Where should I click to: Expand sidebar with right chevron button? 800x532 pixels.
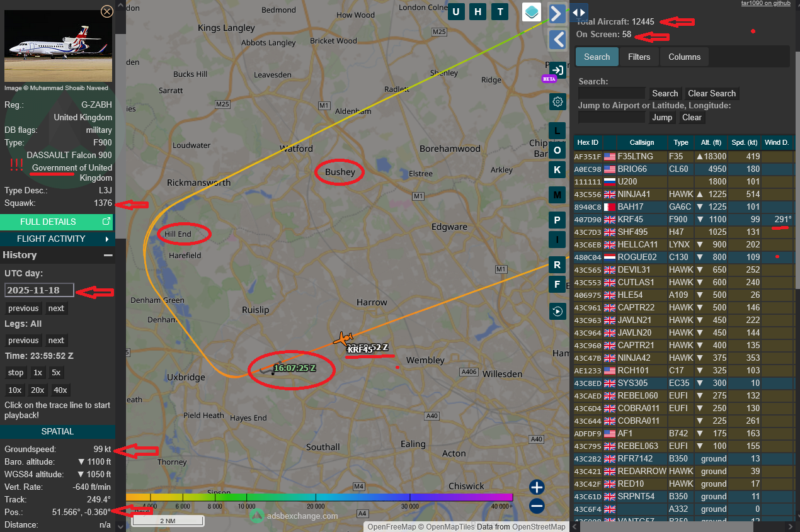click(x=556, y=13)
